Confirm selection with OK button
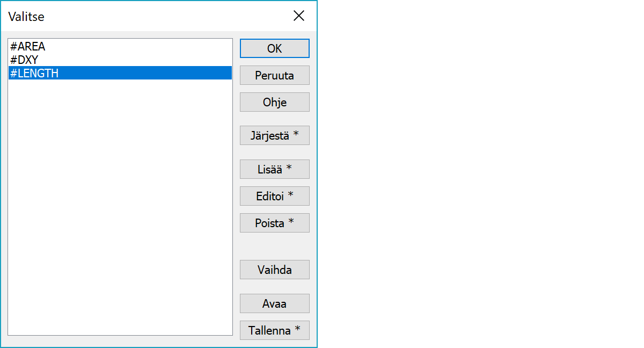The image size is (644, 348). 274,48
